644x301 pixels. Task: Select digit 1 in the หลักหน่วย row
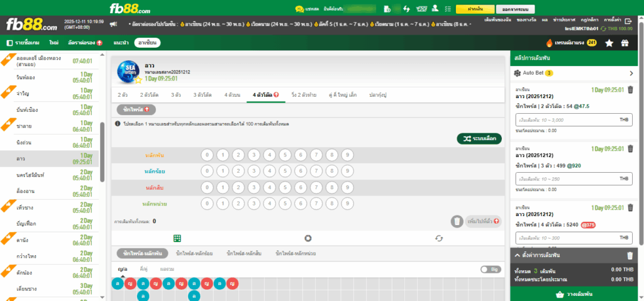point(223,204)
